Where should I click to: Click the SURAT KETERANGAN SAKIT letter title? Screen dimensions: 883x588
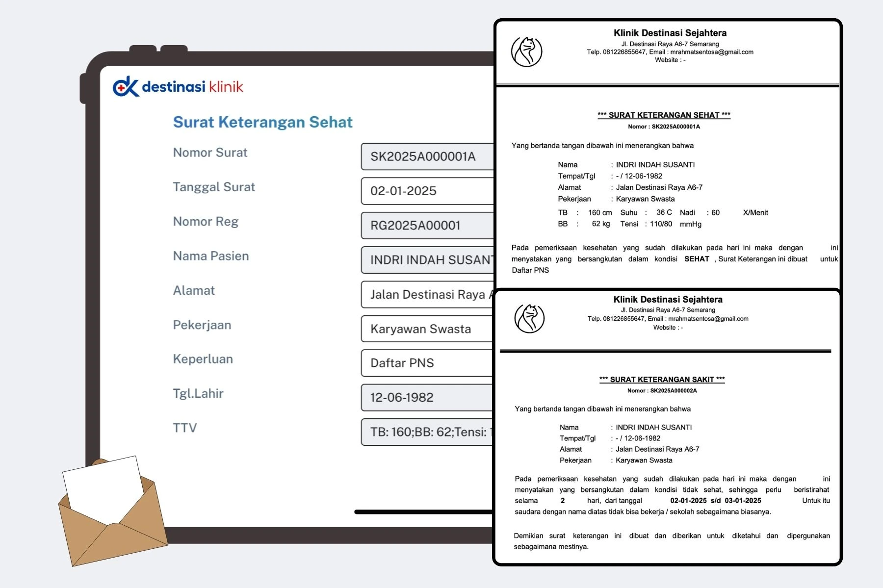(662, 379)
